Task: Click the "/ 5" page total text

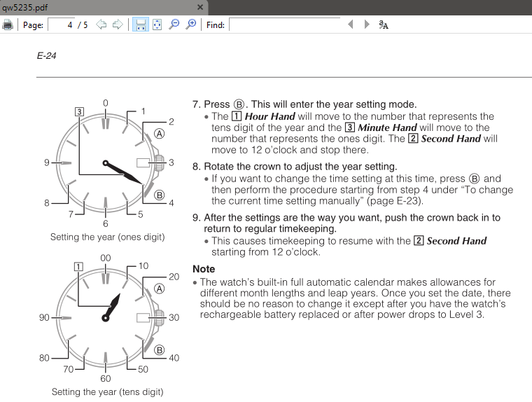Action: click(83, 25)
